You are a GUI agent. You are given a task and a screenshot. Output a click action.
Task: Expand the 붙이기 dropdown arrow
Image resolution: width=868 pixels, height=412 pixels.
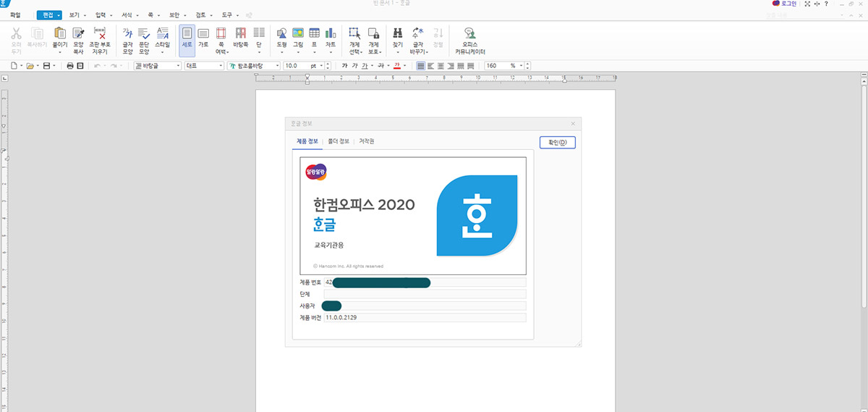pos(59,52)
